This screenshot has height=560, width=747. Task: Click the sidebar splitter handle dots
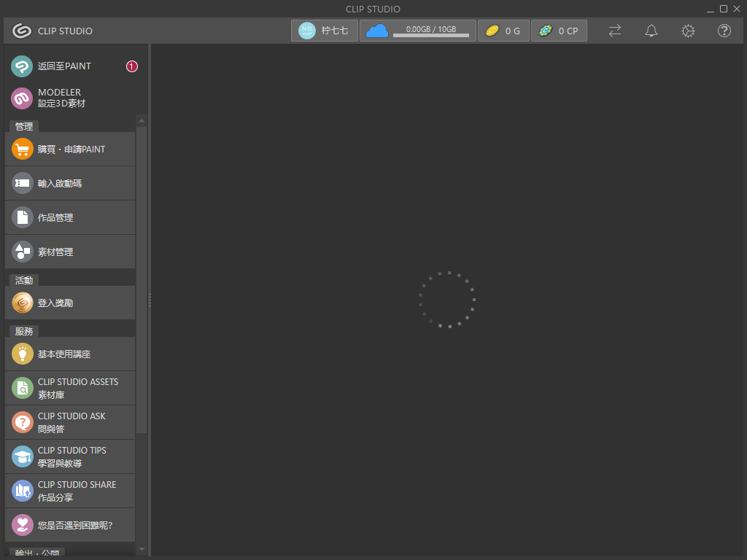click(x=150, y=300)
